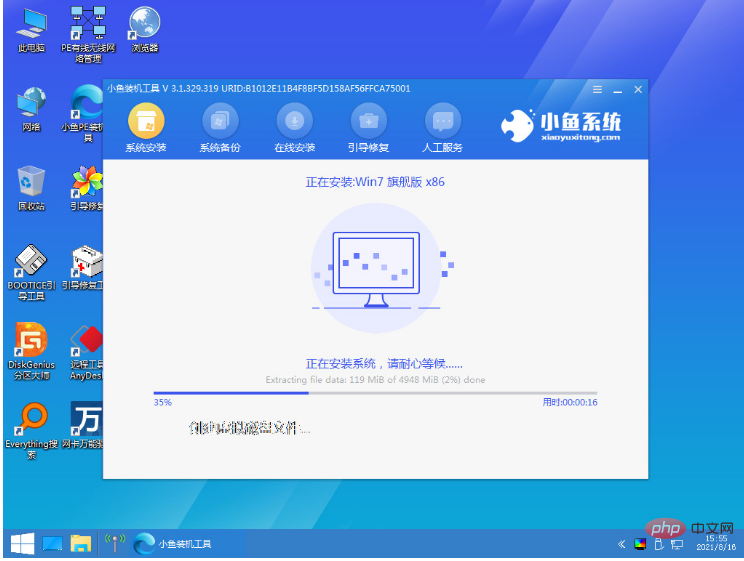This screenshot has width=744, height=561.
Task: Select the 用时:00:00:16 elapsed time text
Action: click(x=570, y=402)
